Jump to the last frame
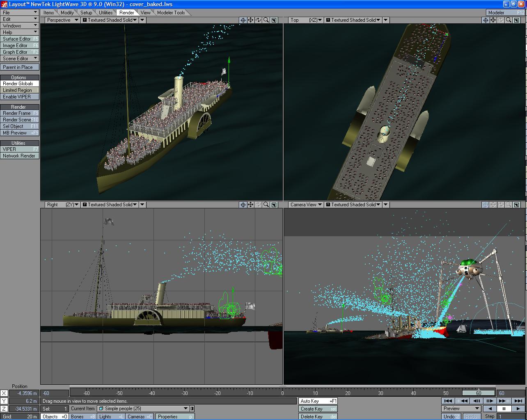 click(518, 401)
